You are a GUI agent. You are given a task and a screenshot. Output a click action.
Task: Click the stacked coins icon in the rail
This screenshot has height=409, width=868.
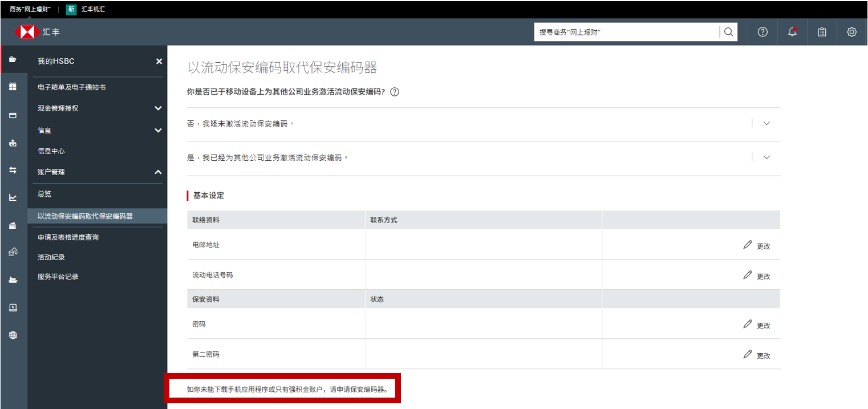pos(13,252)
